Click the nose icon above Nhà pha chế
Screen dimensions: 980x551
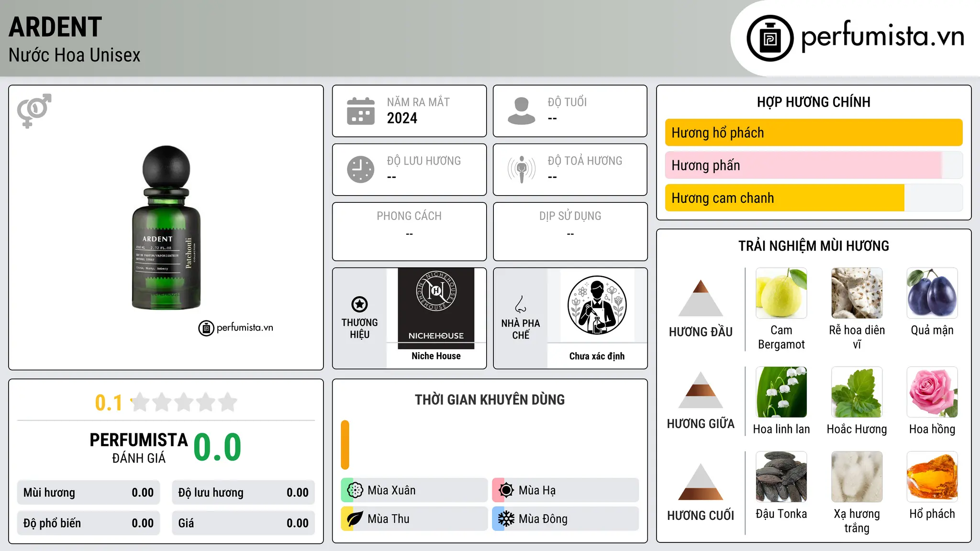tap(521, 304)
